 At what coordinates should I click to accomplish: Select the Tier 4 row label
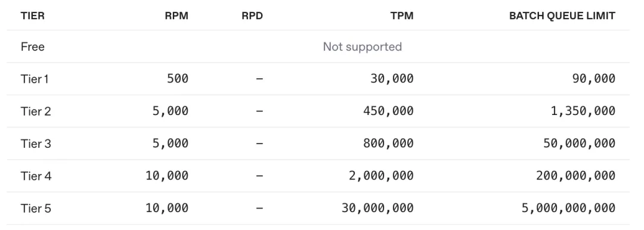pos(36,176)
